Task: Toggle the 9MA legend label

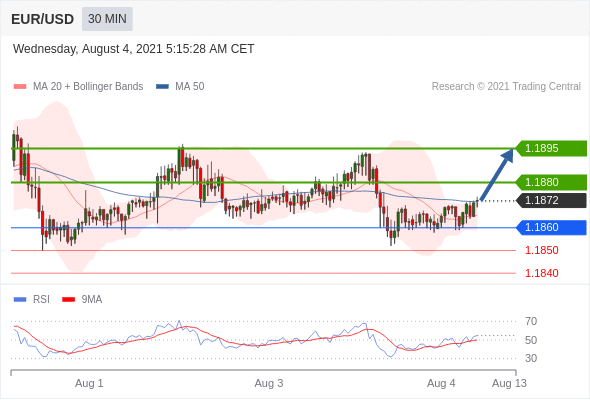Action: 92,300
